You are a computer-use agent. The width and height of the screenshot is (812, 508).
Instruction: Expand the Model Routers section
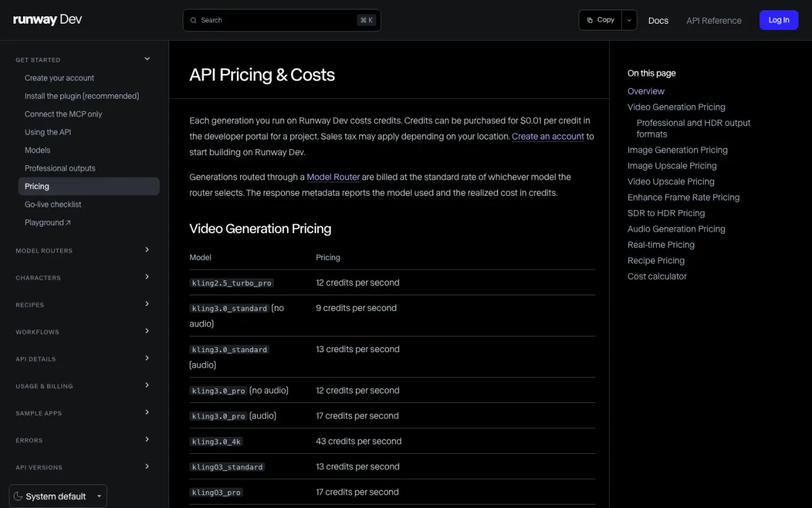(x=148, y=250)
